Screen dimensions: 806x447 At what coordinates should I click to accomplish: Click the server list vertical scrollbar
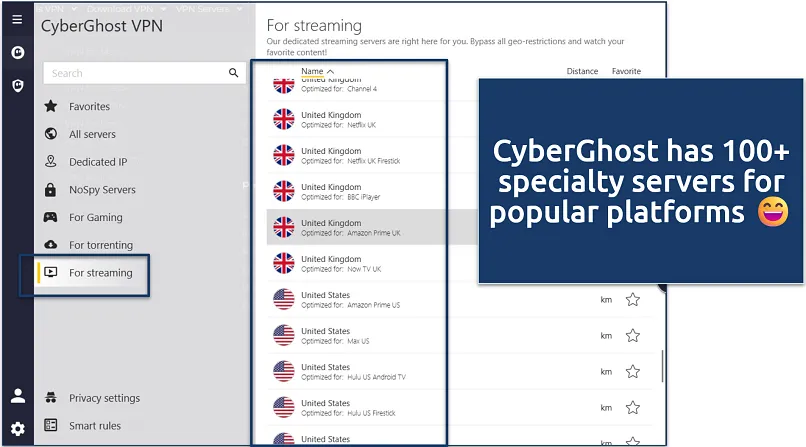(662, 366)
